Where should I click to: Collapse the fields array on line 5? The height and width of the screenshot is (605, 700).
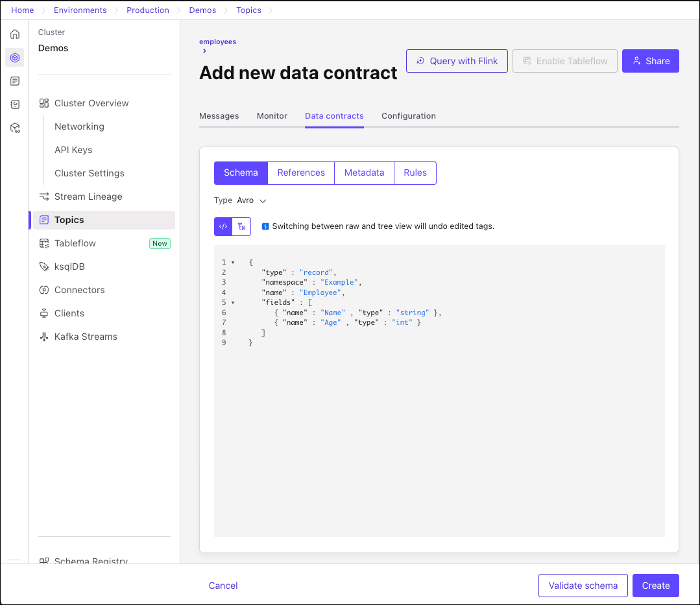coord(233,302)
